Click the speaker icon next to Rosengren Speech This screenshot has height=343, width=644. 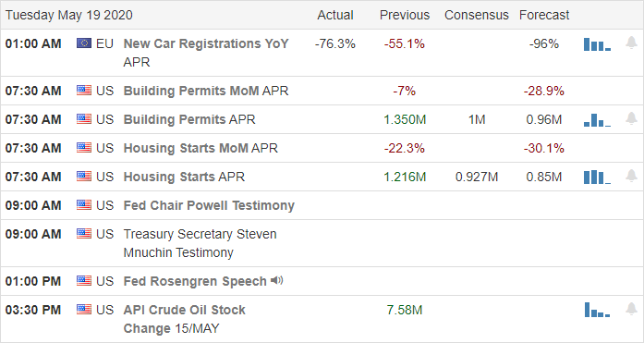[277, 280]
